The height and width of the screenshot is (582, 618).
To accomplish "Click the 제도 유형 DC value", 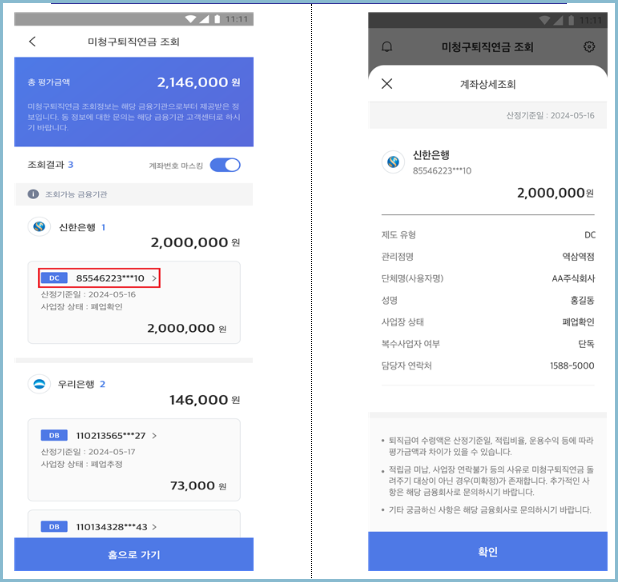I will [x=590, y=235].
